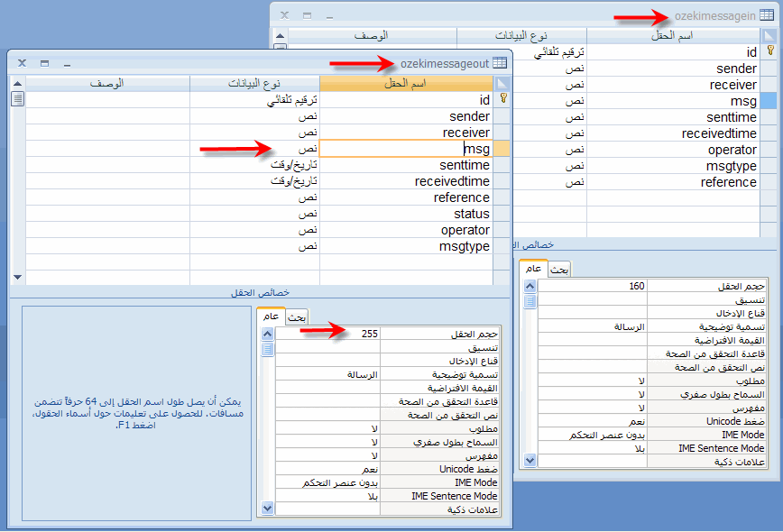Click the الوصف column header in ozekimessageout
Image resolution: width=783 pixels, height=532 pixels.
click(107, 83)
